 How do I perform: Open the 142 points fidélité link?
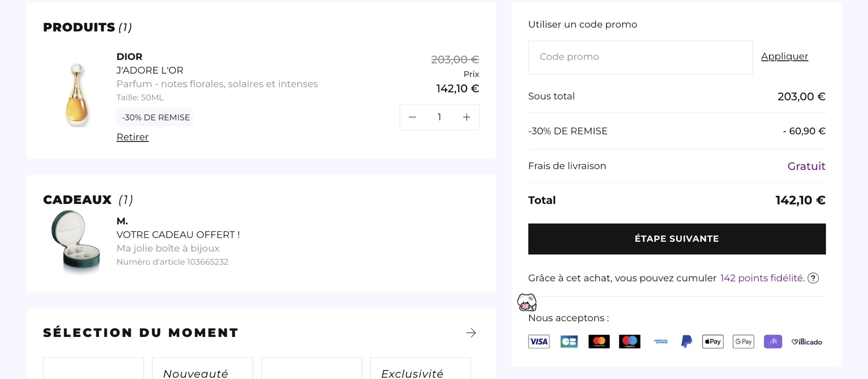coord(762,278)
